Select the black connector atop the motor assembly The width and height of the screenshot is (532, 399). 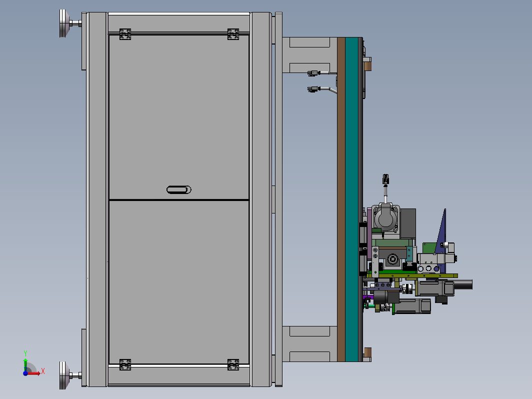pyautogui.click(x=386, y=179)
